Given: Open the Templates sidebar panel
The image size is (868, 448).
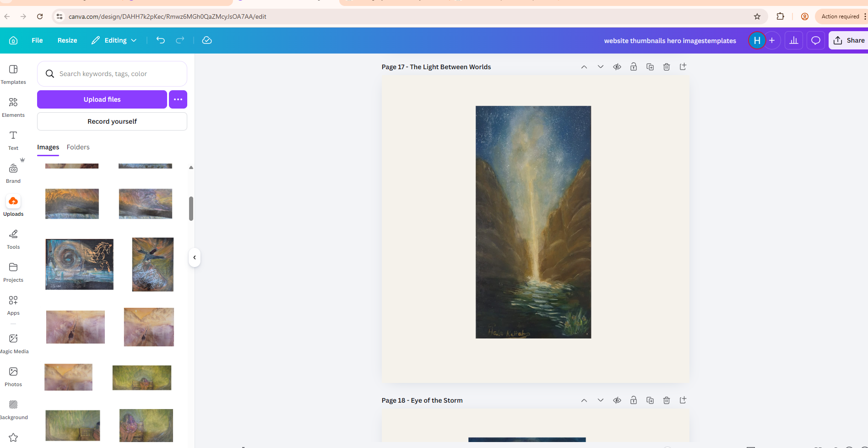Looking at the screenshot, I should click(x=13, y=74).
